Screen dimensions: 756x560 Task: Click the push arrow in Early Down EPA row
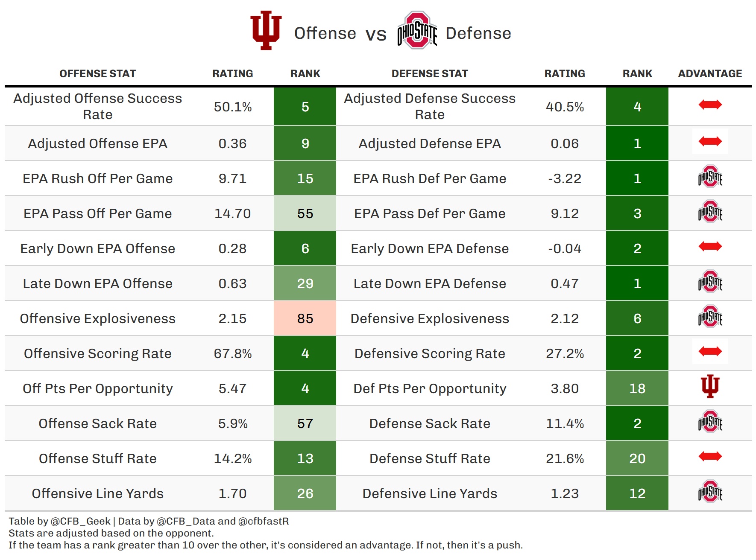pyautogui.click(x=710, y=246)
